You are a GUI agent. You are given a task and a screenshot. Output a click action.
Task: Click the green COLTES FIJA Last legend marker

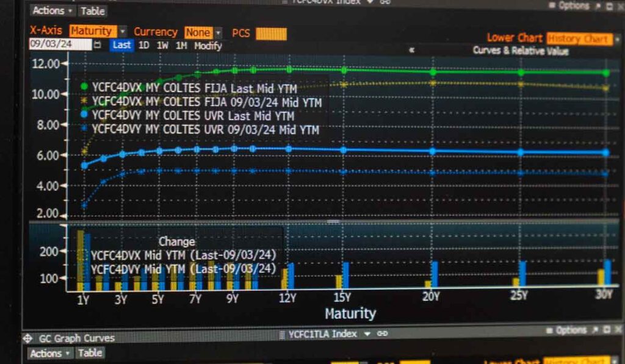[x=84, y=87]
